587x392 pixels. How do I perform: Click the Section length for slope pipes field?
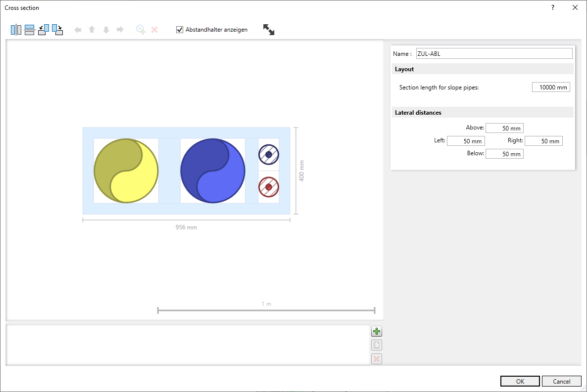click(x=551, y=87)
